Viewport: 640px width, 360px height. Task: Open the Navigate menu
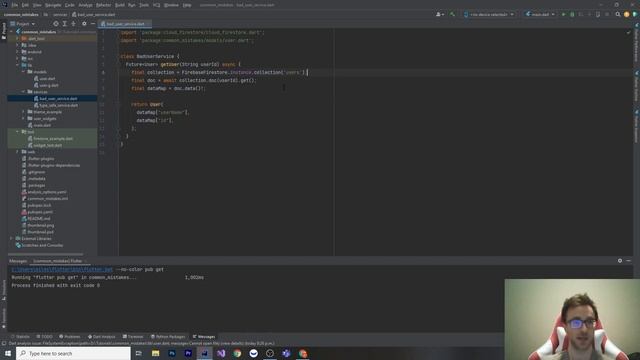[x=53, y=5]
